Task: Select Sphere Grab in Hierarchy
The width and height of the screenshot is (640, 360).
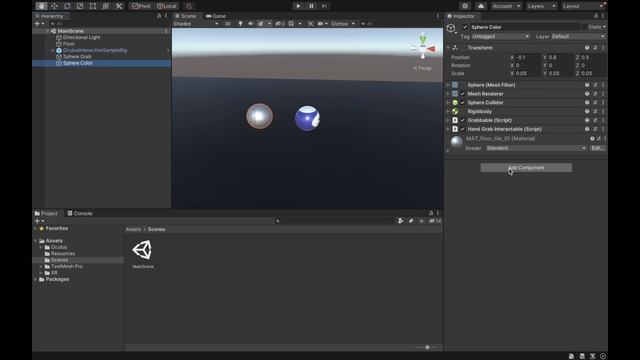Action: [x=77, y=57]
